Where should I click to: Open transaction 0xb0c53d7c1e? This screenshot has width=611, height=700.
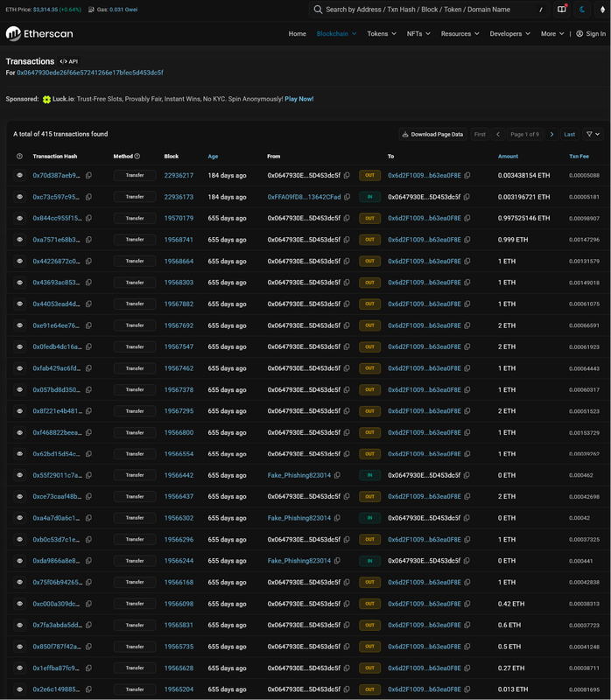(56, 539)
